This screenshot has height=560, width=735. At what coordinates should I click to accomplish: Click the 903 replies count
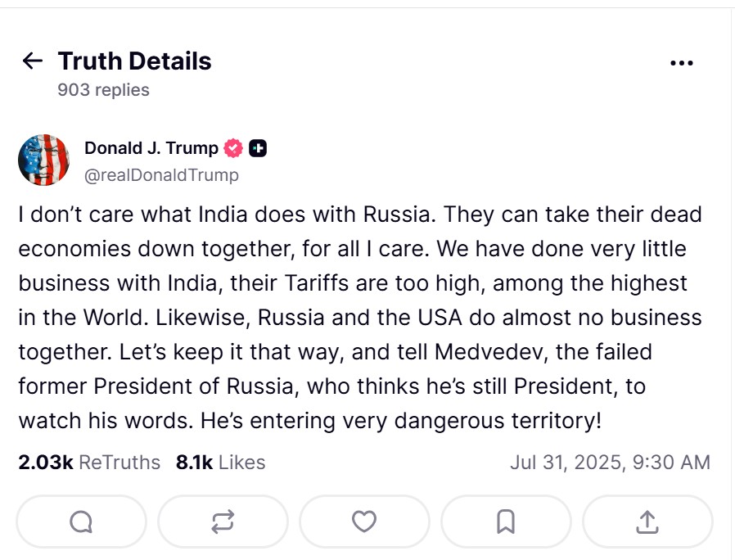tap(103, 90)
